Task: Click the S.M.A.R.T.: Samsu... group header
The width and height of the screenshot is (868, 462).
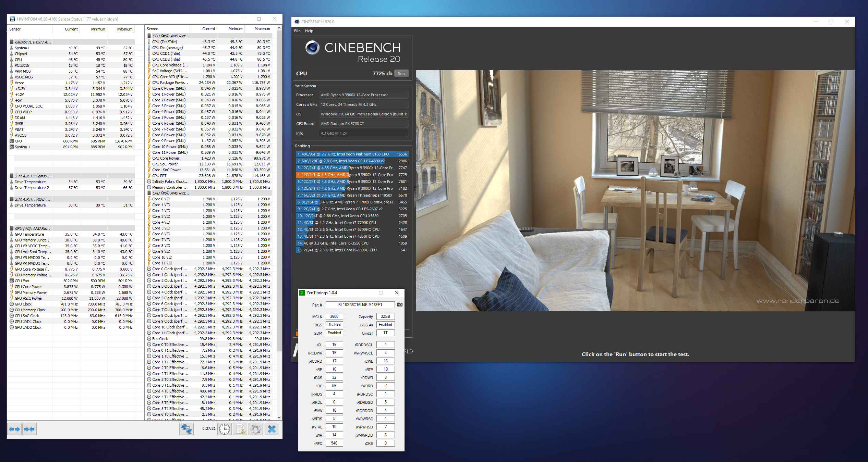Action: point(71,176)
